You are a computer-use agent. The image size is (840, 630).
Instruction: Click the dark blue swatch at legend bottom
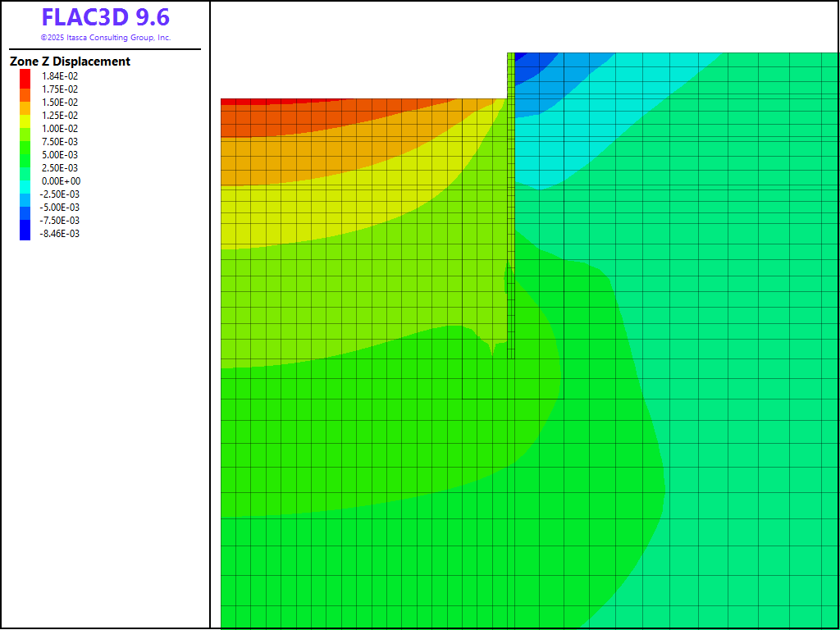coord(25,233)
